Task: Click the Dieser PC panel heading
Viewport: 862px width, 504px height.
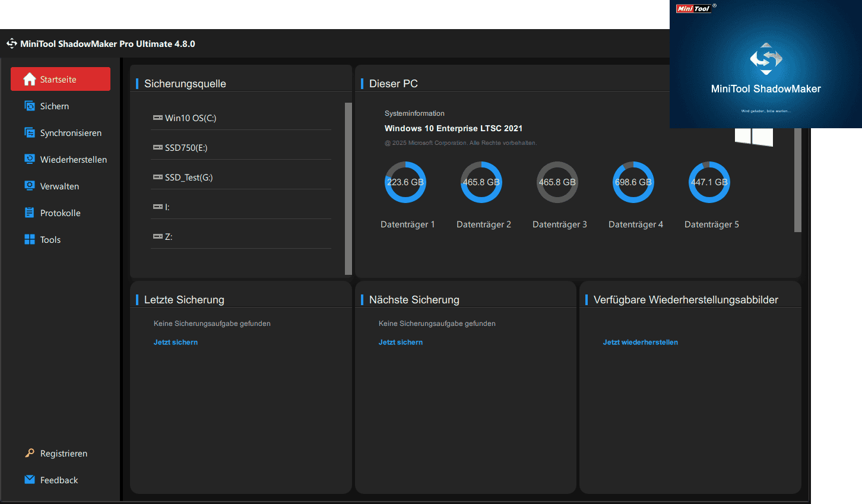Action: (x=394, y=84)
